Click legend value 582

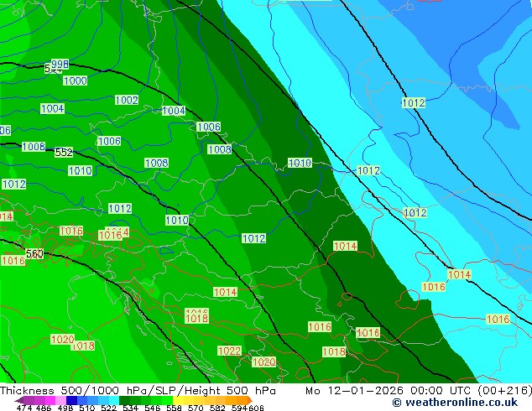[217, 408]
